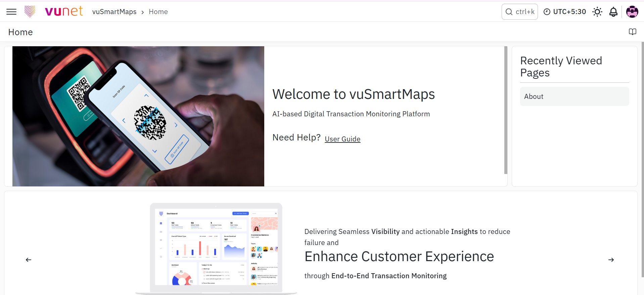Open the UTC+5:30 timezone selector
The image size is (644, 295).
pyautogui.click(x=564, y=12)
